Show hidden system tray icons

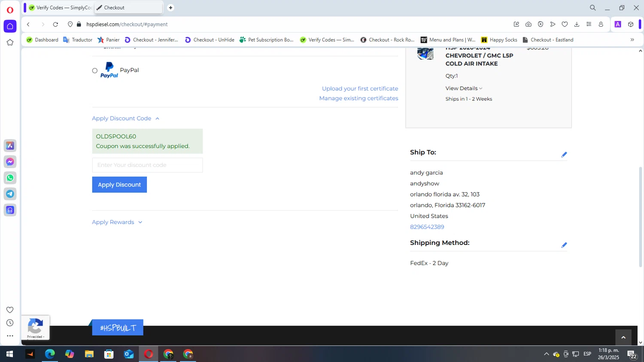click(546, 354)
